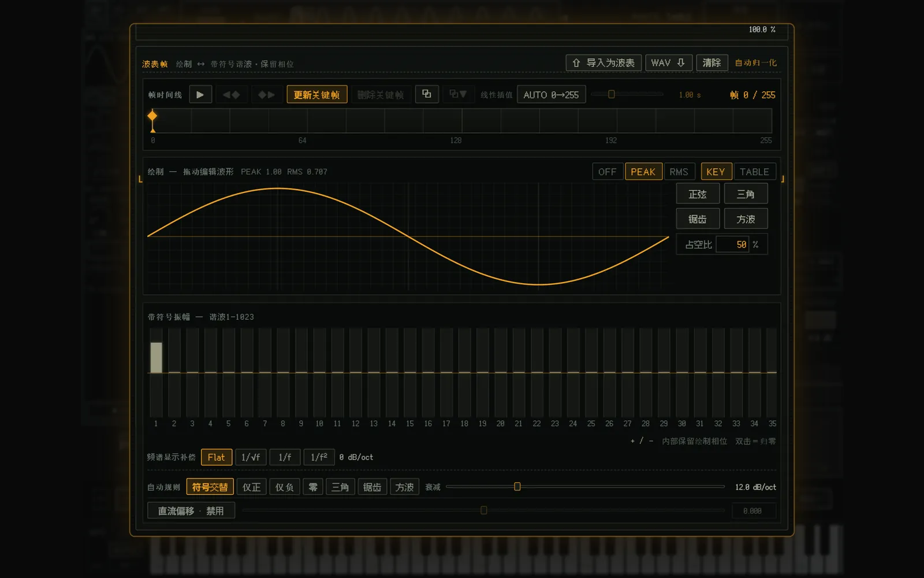Image resolution: width=924 pixels, height=578 pixels.
Task: Jump to previous keyframe
Action: click(x=232, y=95)
